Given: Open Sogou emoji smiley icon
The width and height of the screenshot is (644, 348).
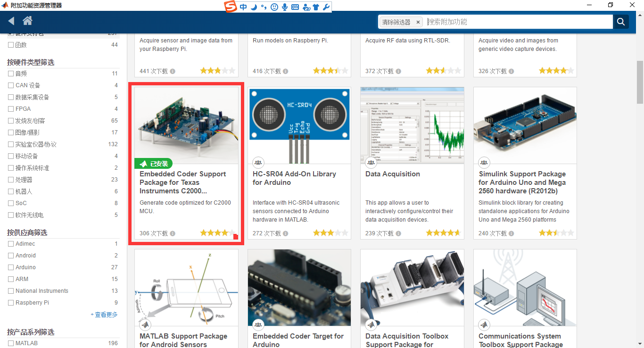Looking at the screenshot, I should pos(274,7).
